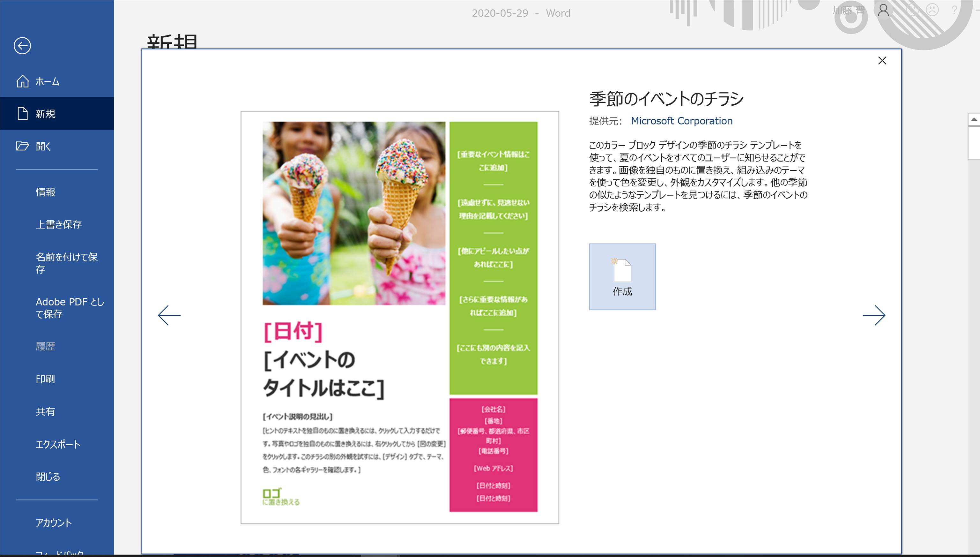Select the 新規 sidebar item
Screen dimensions: 980x557
(57, 114)
